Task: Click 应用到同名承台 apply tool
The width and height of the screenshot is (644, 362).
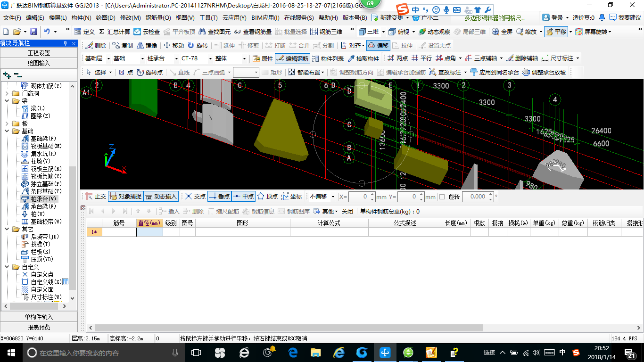Action: [x=495, y=72]
